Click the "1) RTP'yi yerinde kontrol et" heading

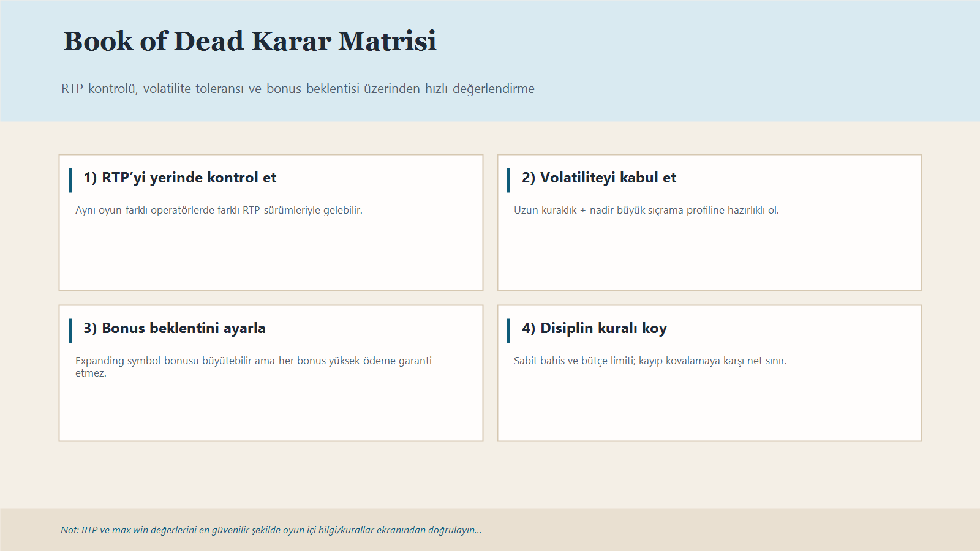tap(180, 178)
